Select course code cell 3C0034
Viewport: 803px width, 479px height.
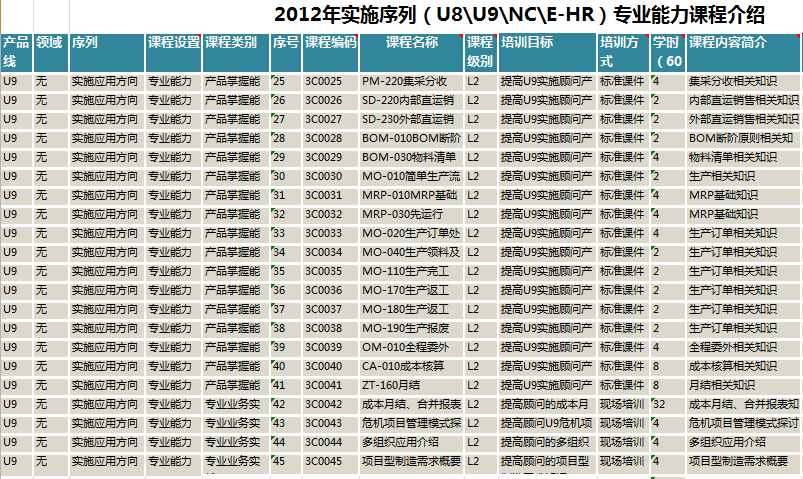point(330,252)
